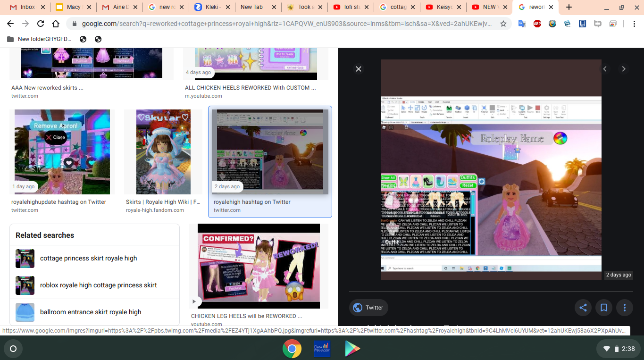
Task: Close the image preview panel
Action: point(359,69)
